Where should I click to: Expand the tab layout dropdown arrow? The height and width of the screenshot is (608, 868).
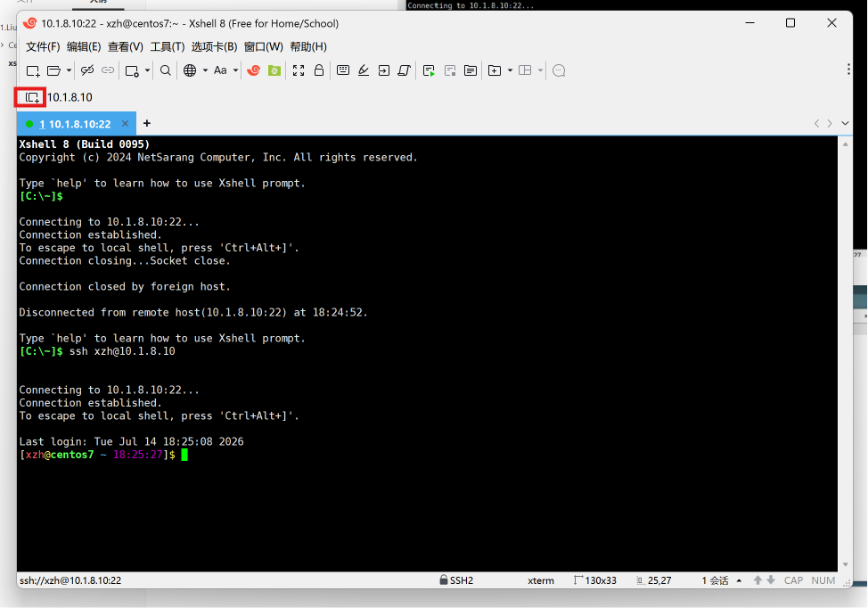[x=540, y=70]
